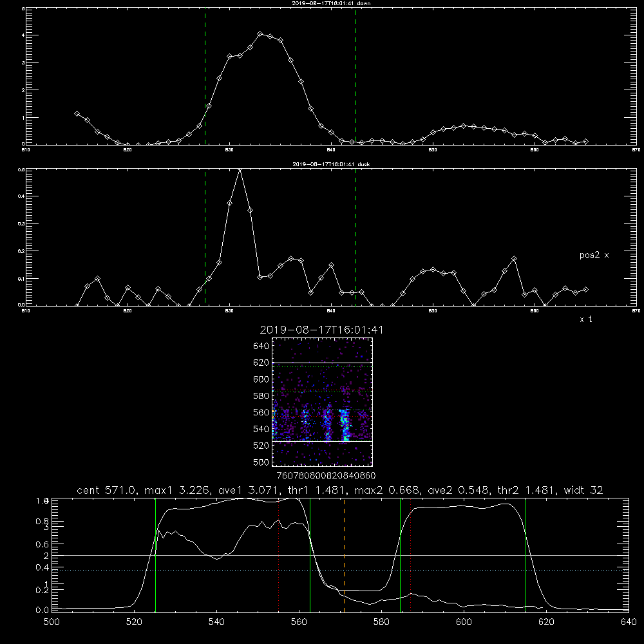The height and width of the screenshot is (644, 644).
Task: Click right green dashed line in dawn plot
Action: click(355, 76)
